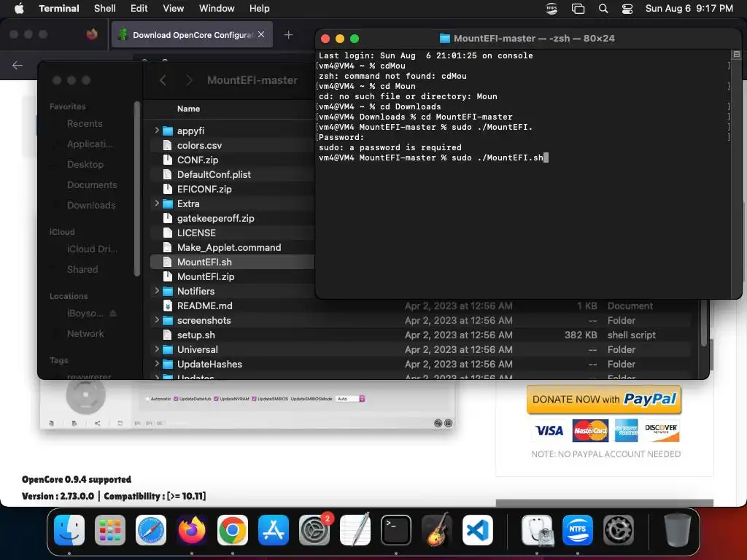Select the DefaultConf.plist file
Image resolution: width=747 pixels, height=560 pixels.
coord(214,175)
